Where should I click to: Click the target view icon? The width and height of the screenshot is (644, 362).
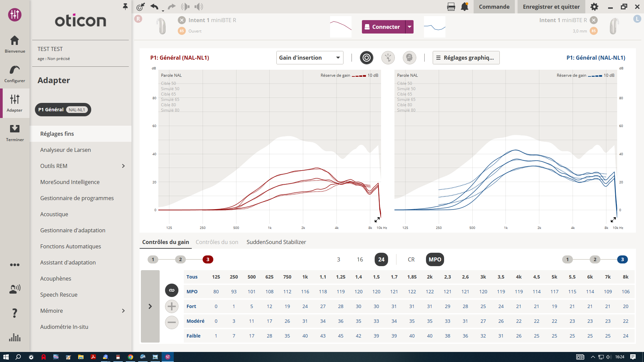click(367, 58)
